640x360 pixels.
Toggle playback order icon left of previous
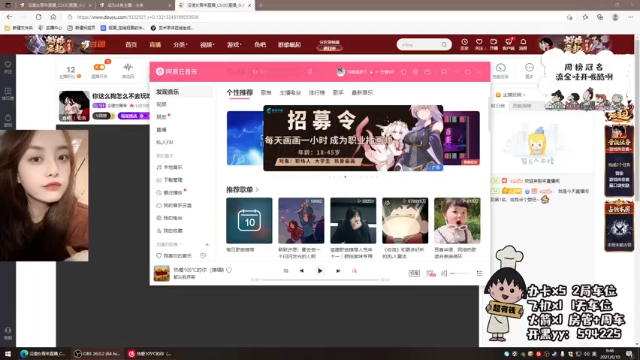click(286, 271)
